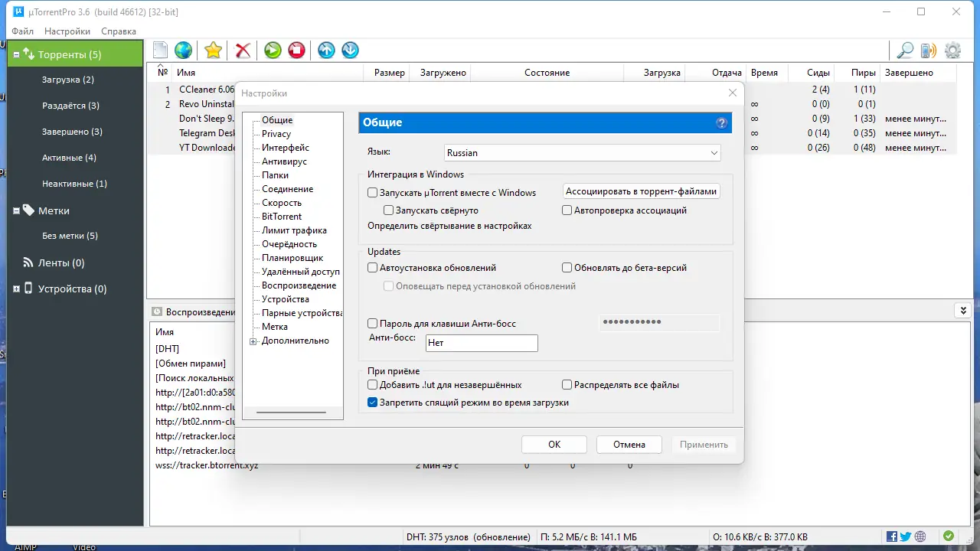The width and height of the screenshot is (980, 551).
Task: Open preferences via the gear icon
Action: click(x=952, y=50)
